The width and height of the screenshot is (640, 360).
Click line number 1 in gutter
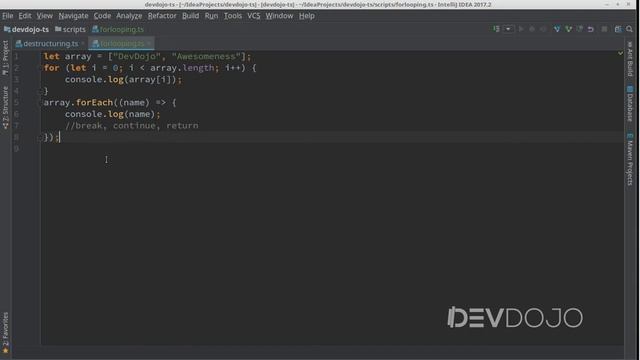tap(16, 56)
